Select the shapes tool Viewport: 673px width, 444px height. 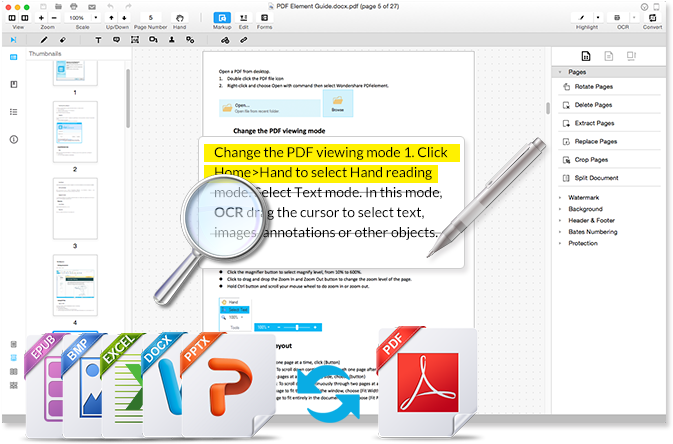click(x=153, y=40)
